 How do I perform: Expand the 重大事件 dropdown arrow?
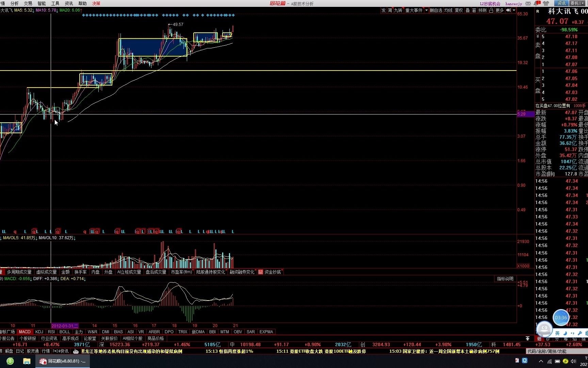point(426,11)
